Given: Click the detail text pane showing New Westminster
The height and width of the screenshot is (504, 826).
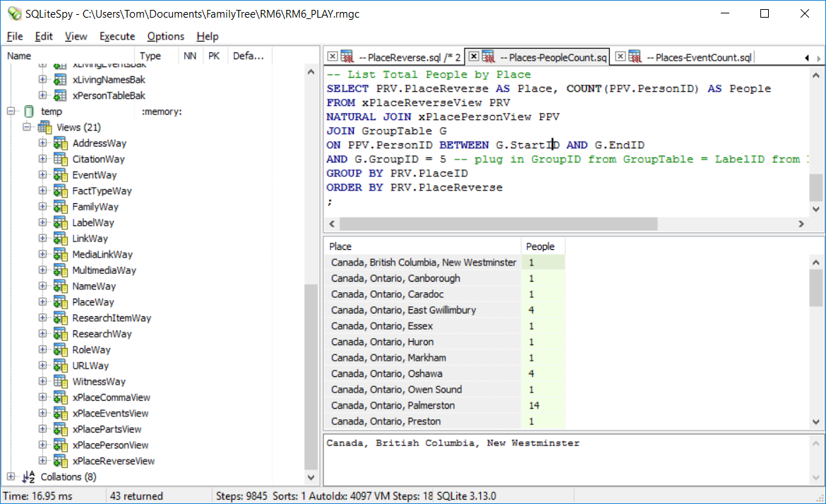Looking at the screenshot, I should [x=566, y=458].
